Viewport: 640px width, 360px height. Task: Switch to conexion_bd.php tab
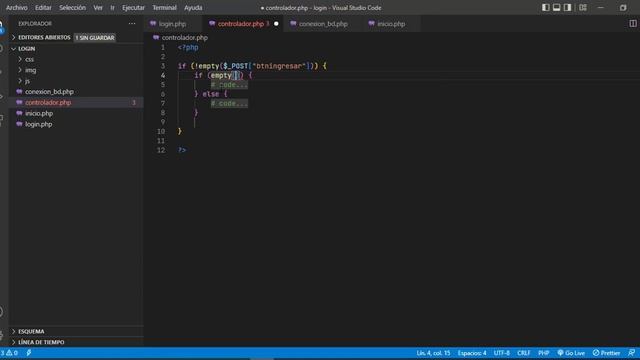tap(323, 24)
